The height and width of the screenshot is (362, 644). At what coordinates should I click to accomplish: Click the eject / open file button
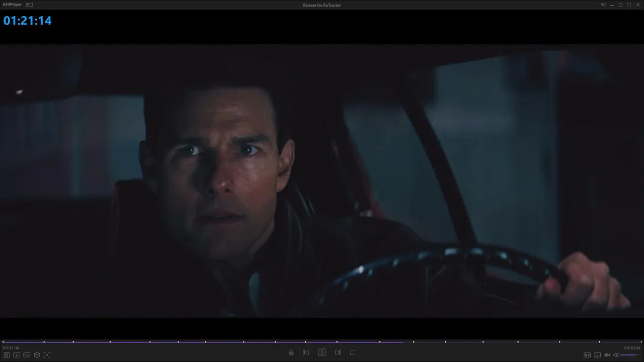[x=291, y=352]
